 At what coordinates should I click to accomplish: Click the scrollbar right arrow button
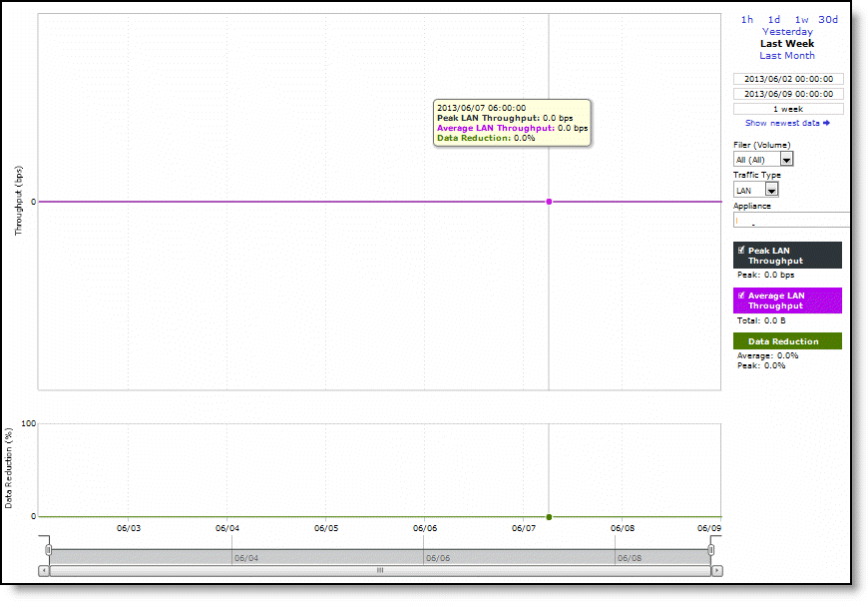(x=716, y=571)
